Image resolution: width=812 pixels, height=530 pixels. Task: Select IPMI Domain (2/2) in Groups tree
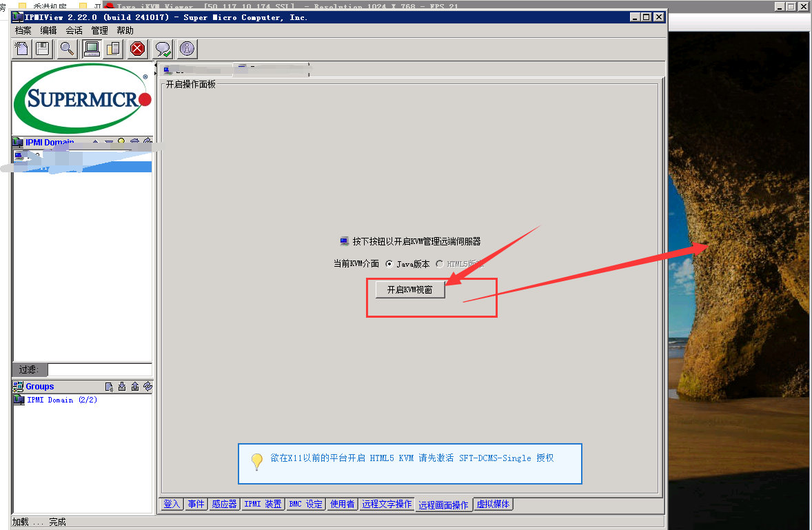click(x=62, y=400)
